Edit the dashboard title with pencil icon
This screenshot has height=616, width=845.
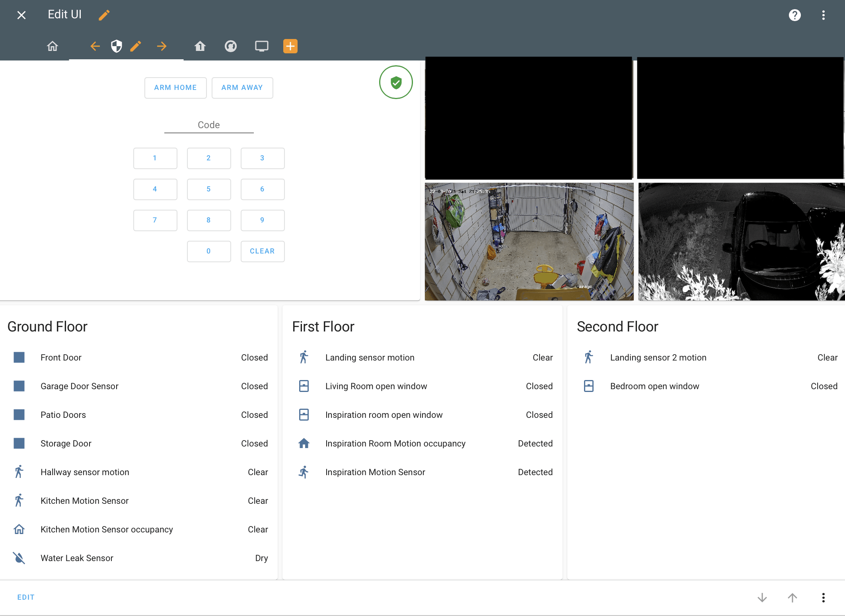pos(104,15)
